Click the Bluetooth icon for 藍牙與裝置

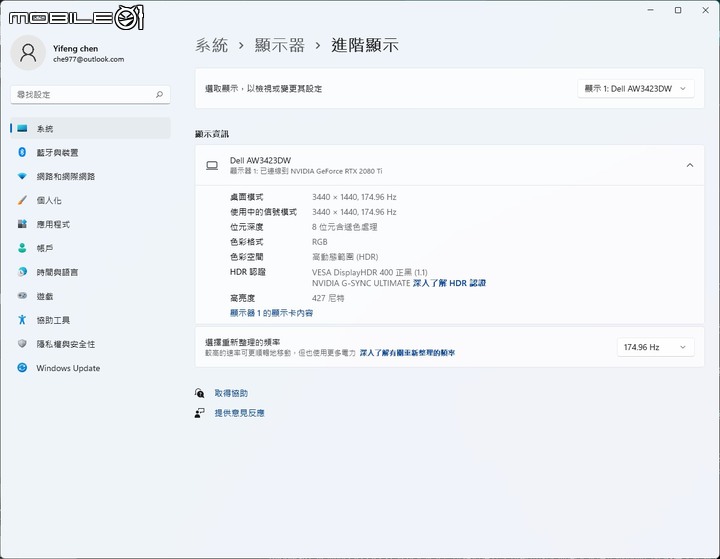coord(22,152)
